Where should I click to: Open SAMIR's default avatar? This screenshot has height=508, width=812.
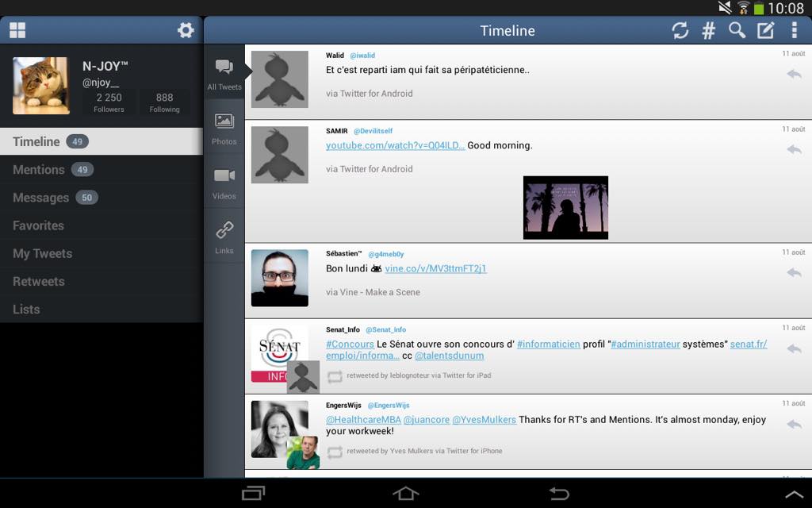pyautogui.click(x=280, y=155)
